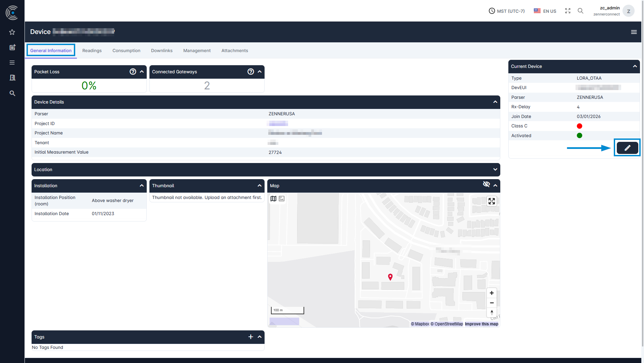Collapse the Installation panel
The image size is (644, 363).
[x=142, y=186]
